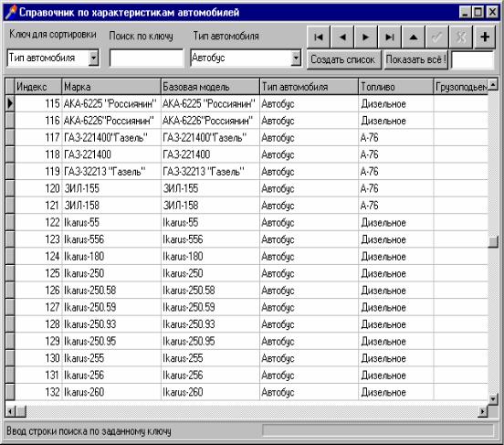Select row indicator for index 115
504x445 pixels.
[10, 103]
